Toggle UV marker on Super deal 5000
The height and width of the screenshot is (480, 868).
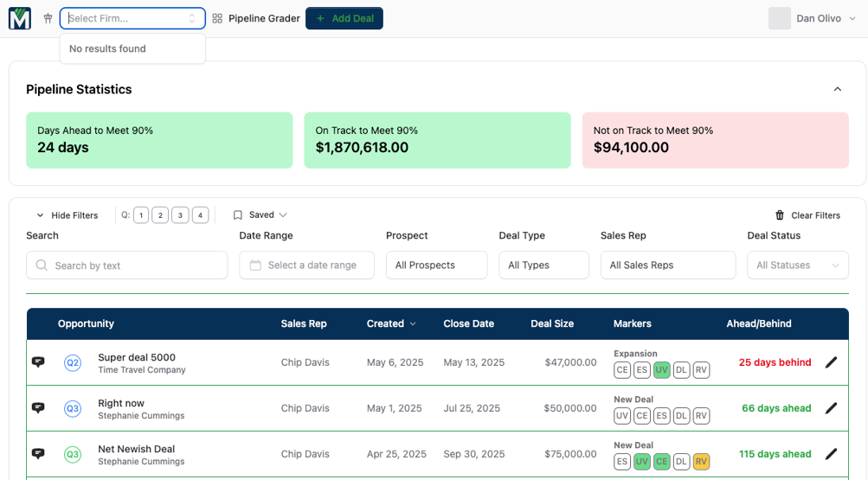[x=661, y=370]
